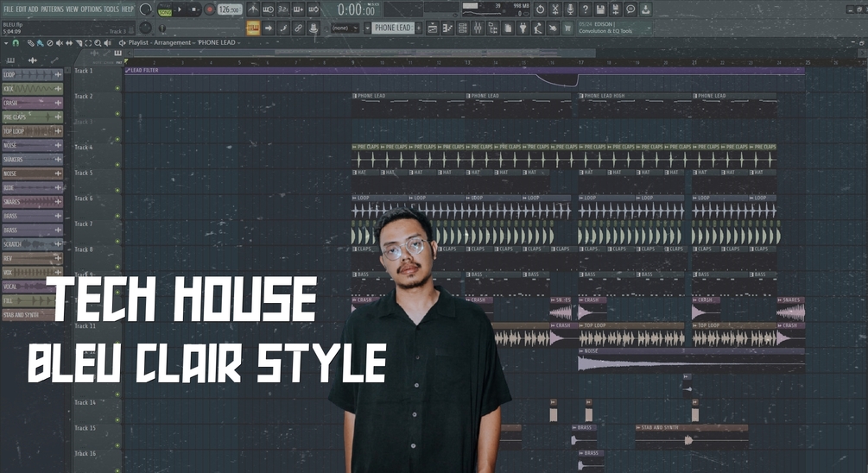868x473 pixels.
Task: Select PRE CLAPS pattern in picker list
Action: [32, 117]
